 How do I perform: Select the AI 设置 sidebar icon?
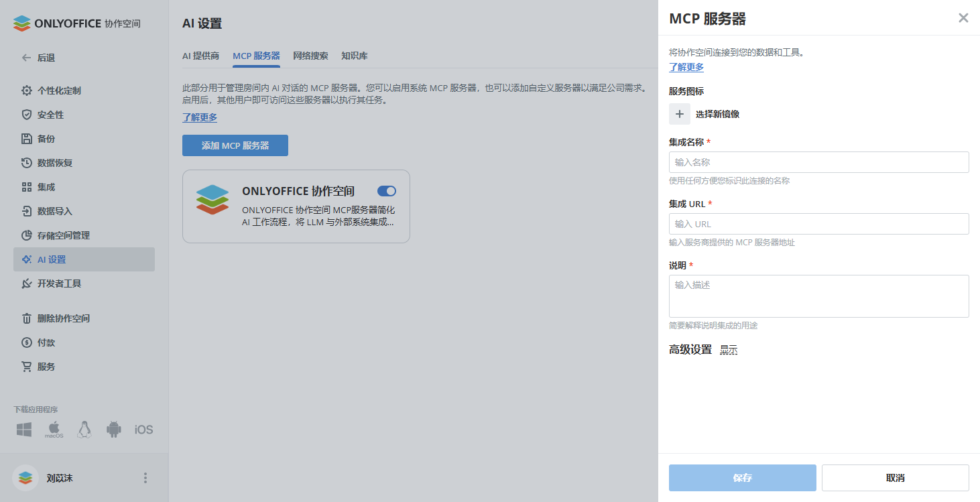click(x=27, y=259)
